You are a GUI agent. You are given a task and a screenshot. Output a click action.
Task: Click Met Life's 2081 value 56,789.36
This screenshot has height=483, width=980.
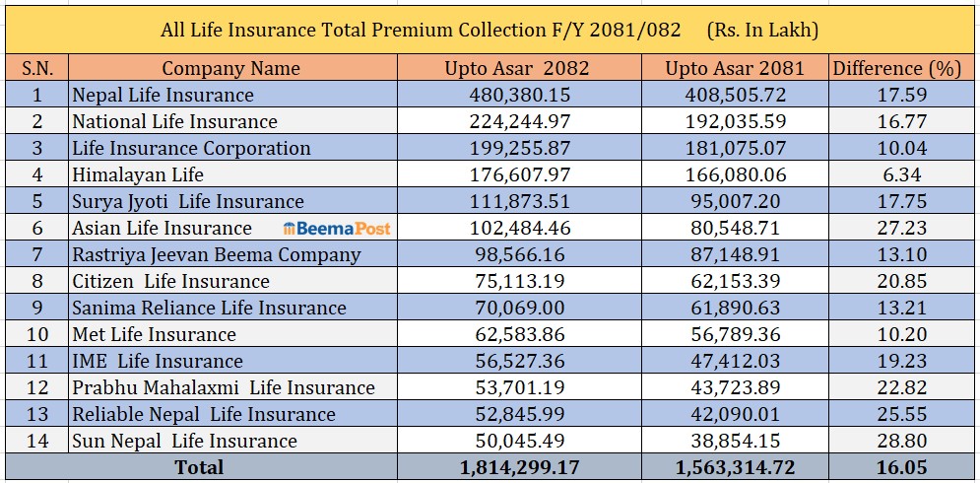pos(734,334)
